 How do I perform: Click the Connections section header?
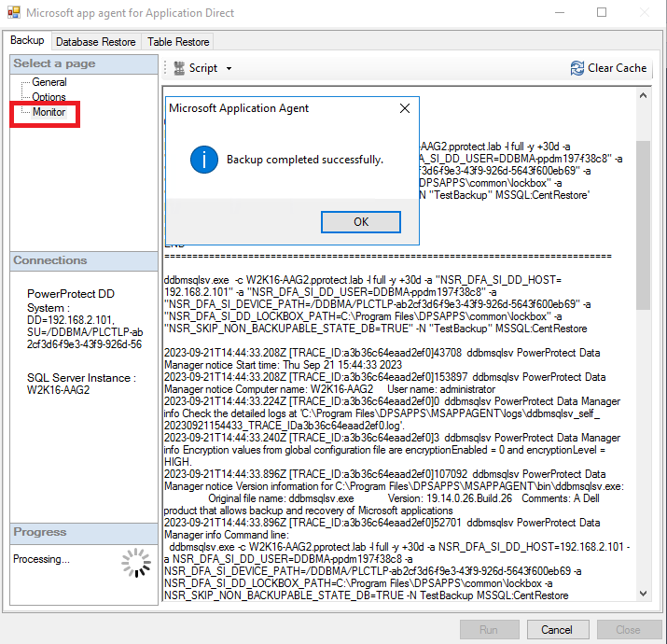(x=84, y=260)
